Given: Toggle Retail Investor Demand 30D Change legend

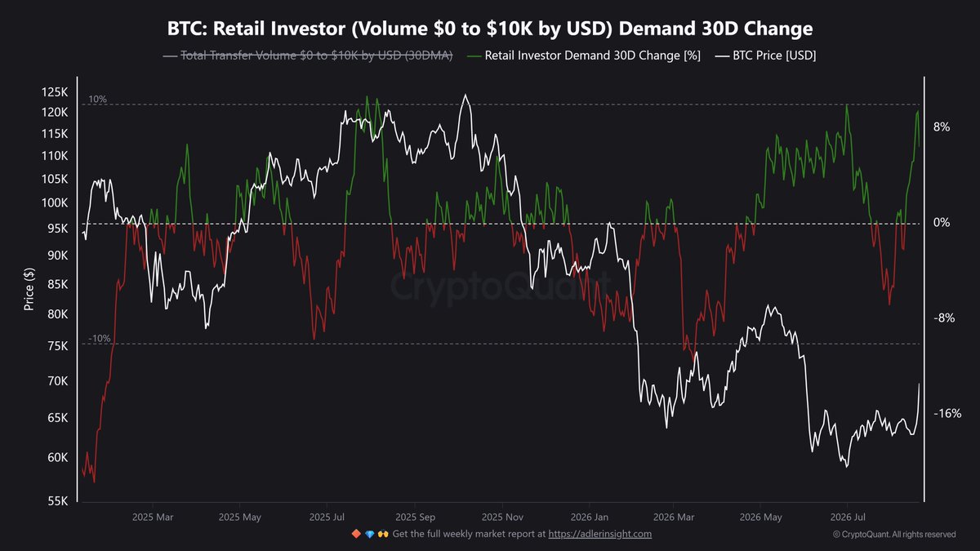Looking at the screenshot, I should pyautogui.click(x=584, y=56).
